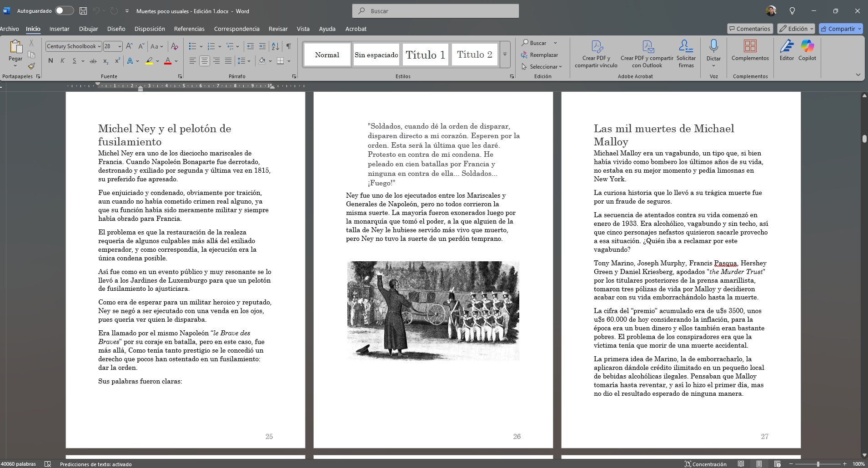Expand the font size dropdown
Viewport: 868px width, 468px height.
(120, 46)
